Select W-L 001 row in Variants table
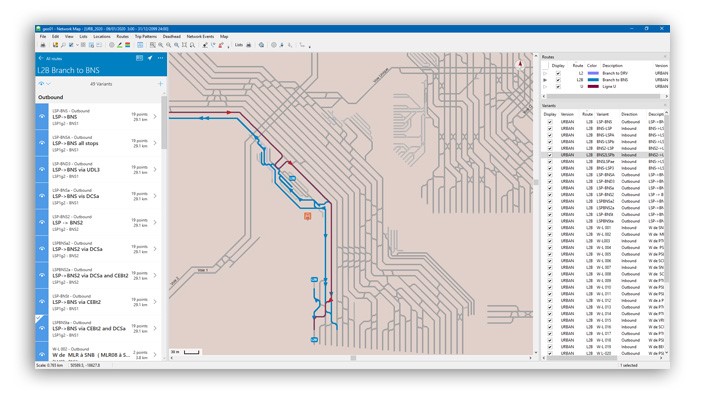The height and width of the screenshot is (406, 705). (605, 228)
